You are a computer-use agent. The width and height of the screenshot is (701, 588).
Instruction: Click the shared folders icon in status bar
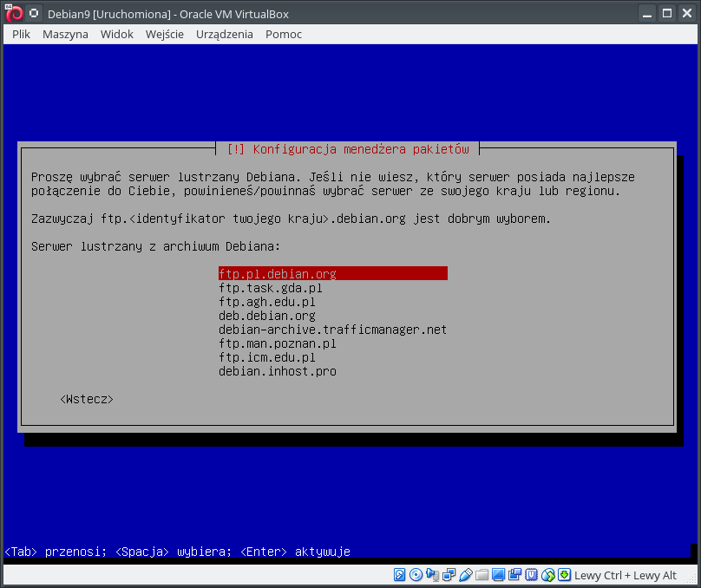tap(482, 575)
